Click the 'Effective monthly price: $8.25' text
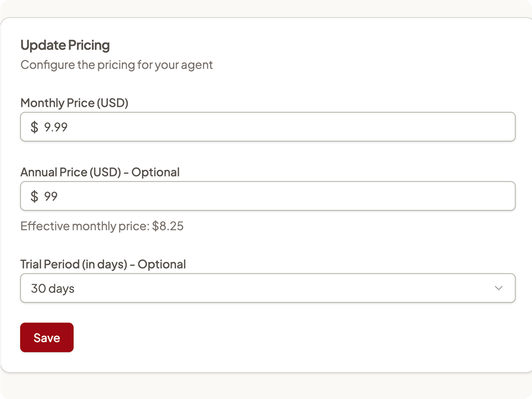The height and width of the screenshot is (399, 532). [x=102, y=226]
